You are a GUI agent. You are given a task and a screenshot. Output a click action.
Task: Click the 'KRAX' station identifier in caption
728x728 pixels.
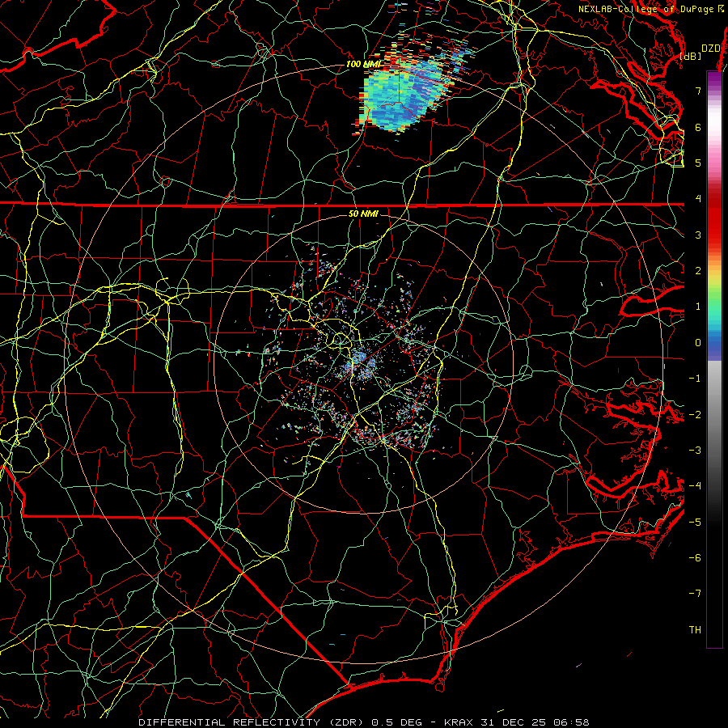tap(459, 722)
